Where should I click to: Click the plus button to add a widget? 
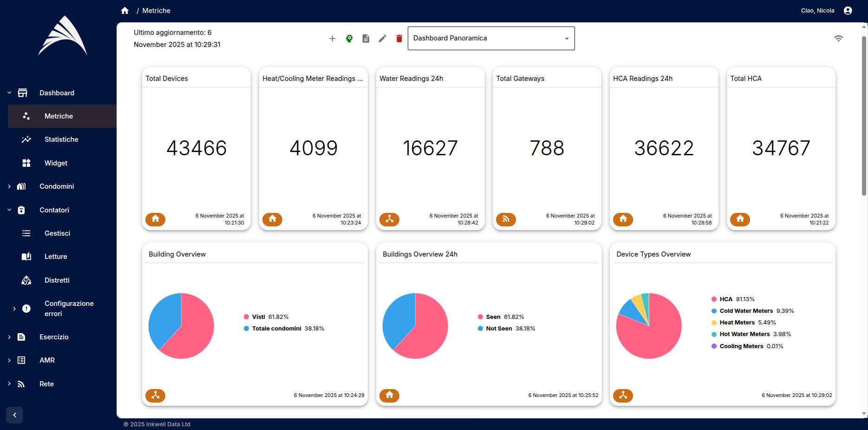(x=332, y=39)
